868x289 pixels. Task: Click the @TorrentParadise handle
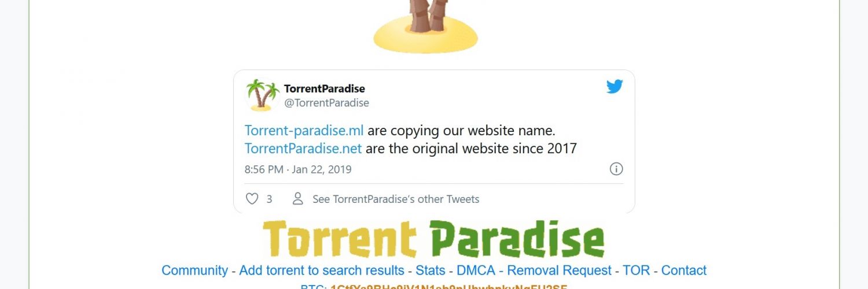click(326, 103)
